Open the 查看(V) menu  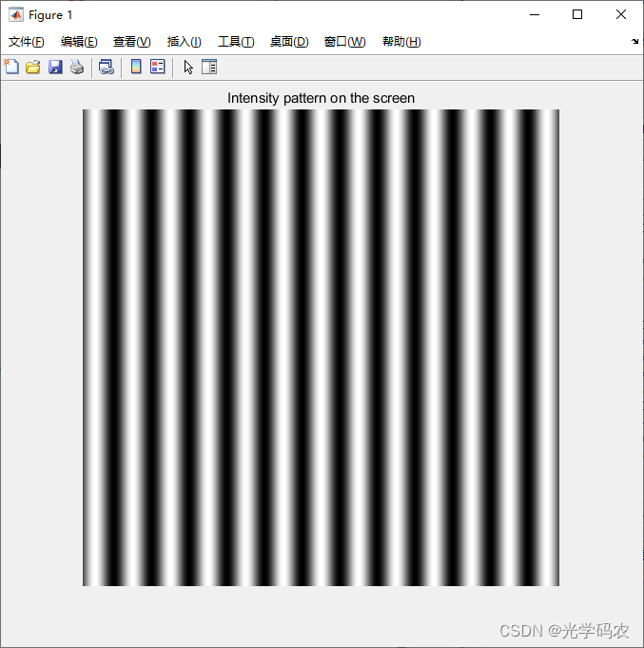[x=132, y=42]
